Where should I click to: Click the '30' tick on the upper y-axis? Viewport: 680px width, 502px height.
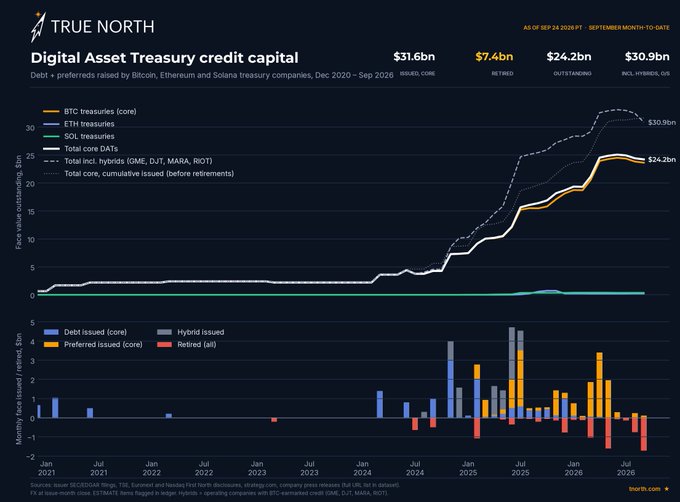(30, 128)
